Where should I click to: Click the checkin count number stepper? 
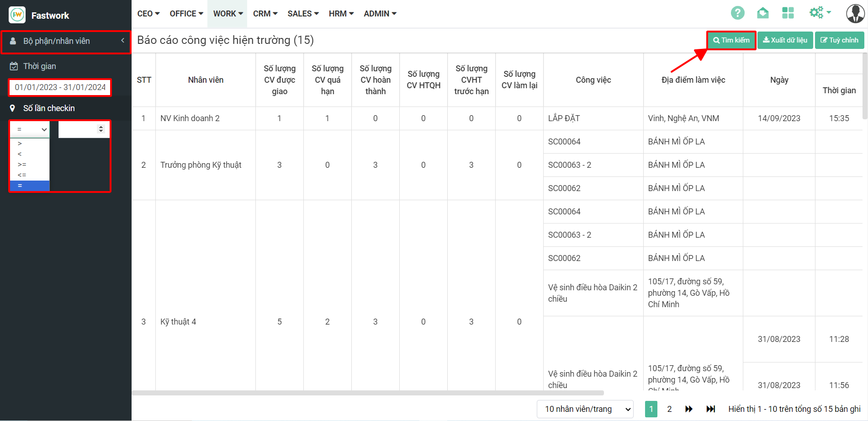pos(101,129)
